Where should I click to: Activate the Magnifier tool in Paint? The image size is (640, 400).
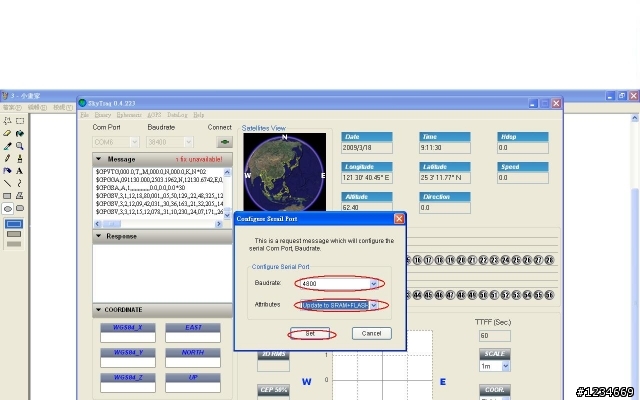coord(20,146)
